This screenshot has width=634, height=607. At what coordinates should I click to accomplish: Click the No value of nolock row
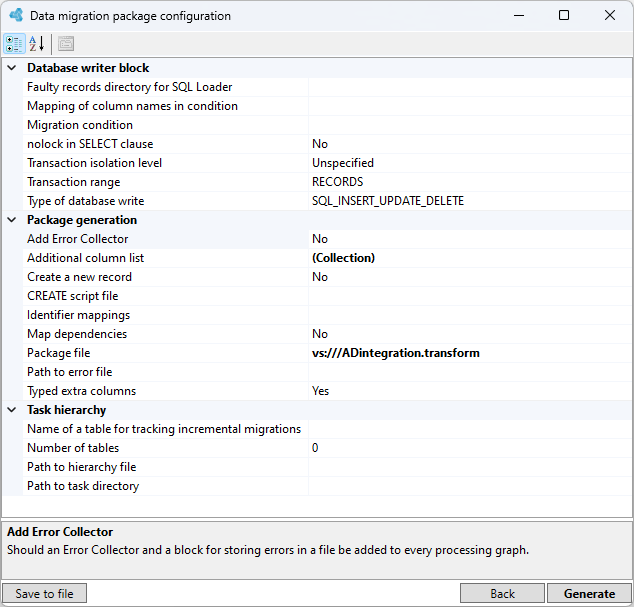pos(470,144)
